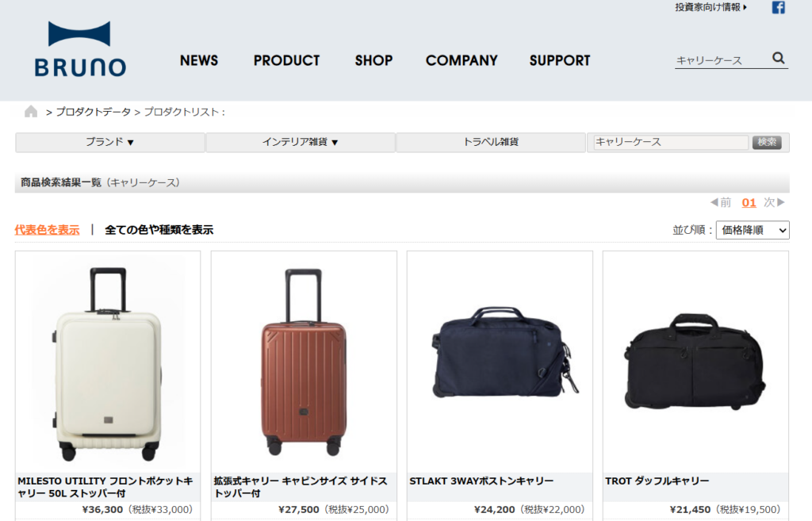Image resolution: width=812 pixels, height=521 pixels.
Task: Open the PRODUCT menu
Action: [286, 60]
